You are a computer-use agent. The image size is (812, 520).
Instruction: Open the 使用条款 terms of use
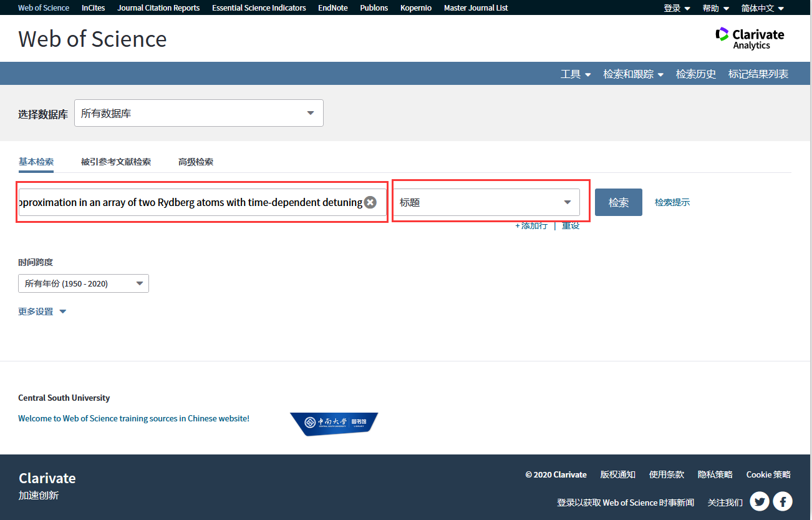tap(667, 474)
